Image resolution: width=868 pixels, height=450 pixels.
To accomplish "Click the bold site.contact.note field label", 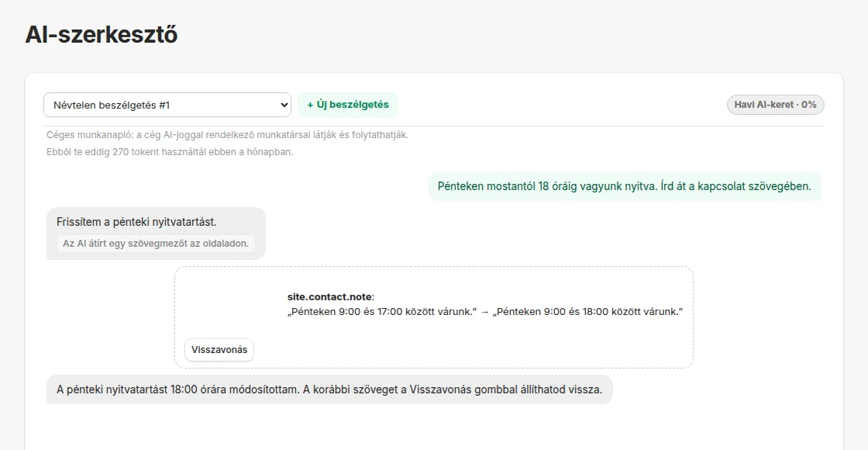I will click(x=330, y=297).
